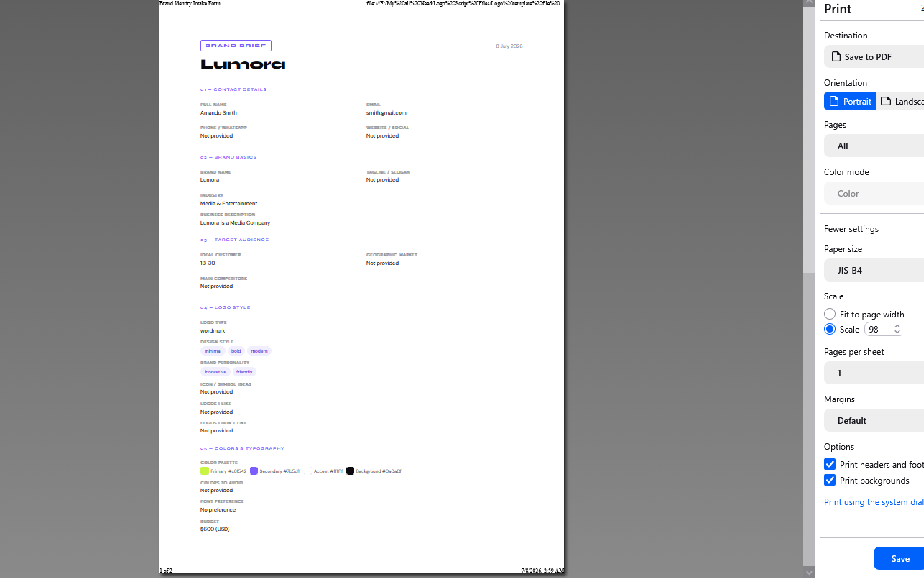Viewport: 924px width, 578px height.
Task: Click the Primary #c8f542 color swatch
Action: click(x=204, y=471)
